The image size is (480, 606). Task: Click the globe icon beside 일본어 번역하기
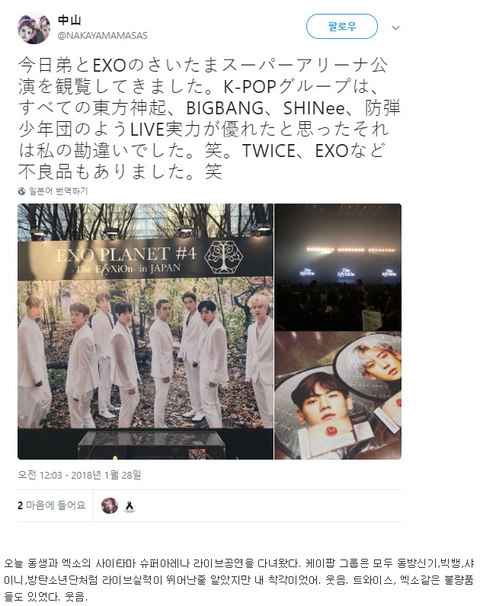22,191
